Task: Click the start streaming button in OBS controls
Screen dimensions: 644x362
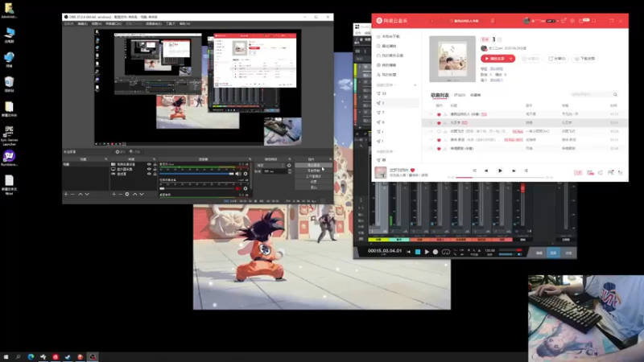Action: click(x=313, y=165)
